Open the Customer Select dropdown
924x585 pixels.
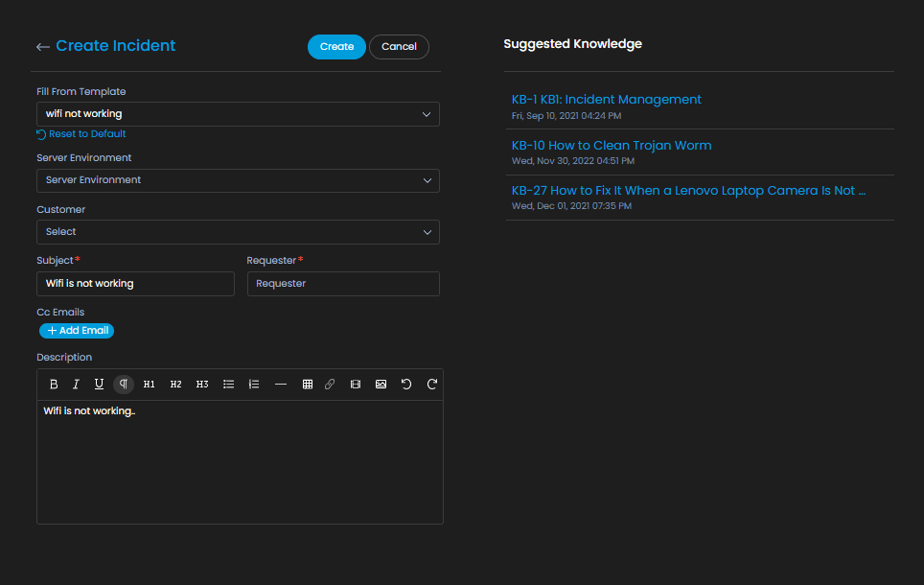(238, 232)
